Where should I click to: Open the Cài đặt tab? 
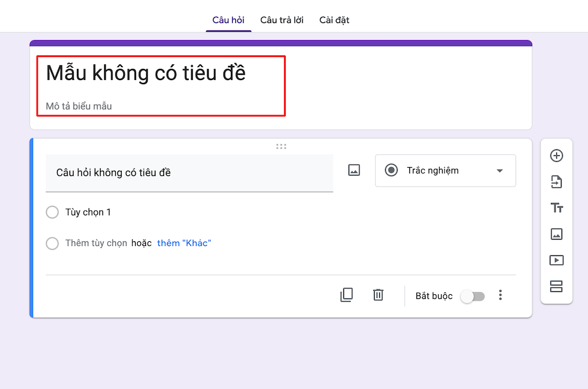(333, 19)
